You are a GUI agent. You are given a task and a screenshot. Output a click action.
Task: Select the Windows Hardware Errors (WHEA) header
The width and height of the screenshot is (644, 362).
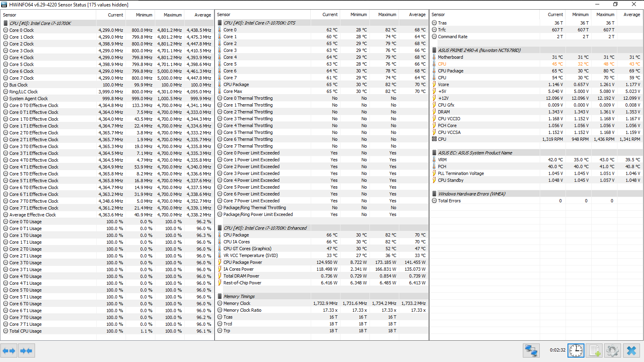(536, 194)
